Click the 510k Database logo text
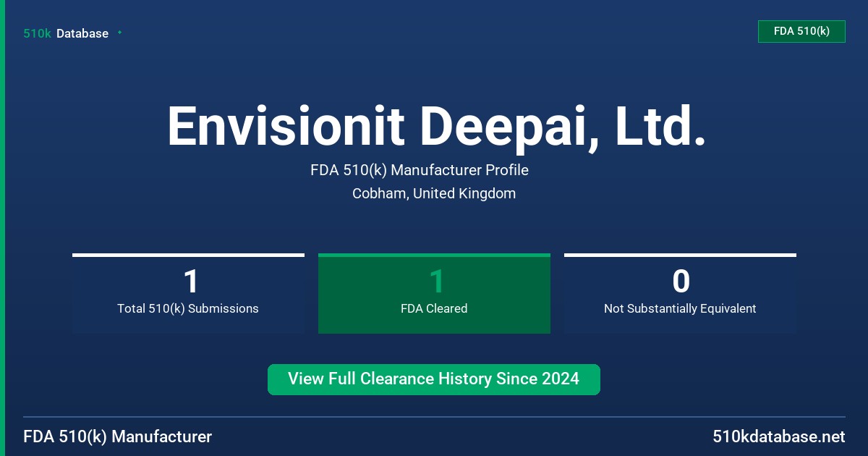 [66, 33]
